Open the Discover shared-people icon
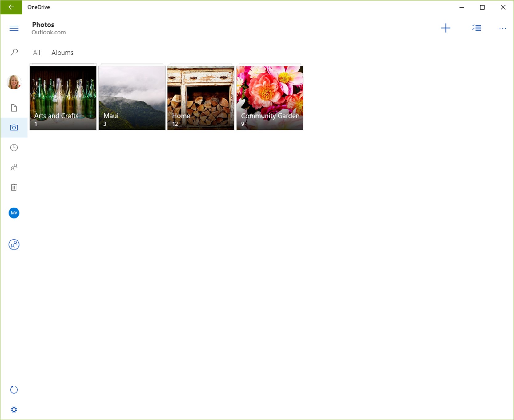 click(14, 244)
